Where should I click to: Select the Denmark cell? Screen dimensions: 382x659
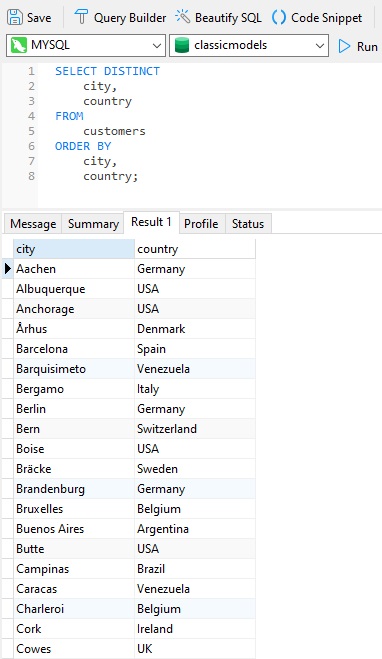195,329
